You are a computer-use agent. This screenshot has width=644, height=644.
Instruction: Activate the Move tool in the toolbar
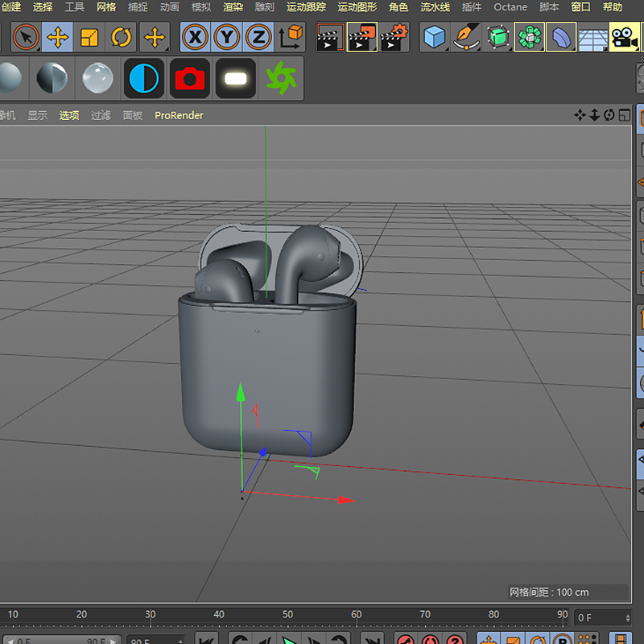click(x=57, y=37)
